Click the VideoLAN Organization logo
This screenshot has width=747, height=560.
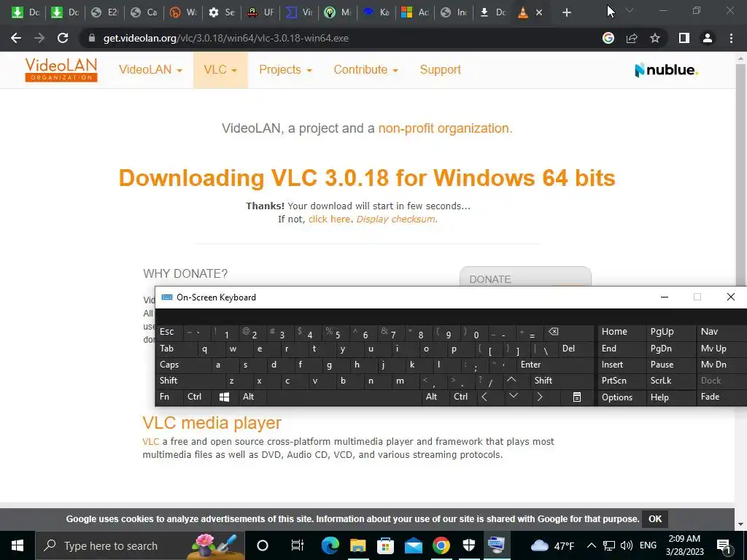click(61, 69)
